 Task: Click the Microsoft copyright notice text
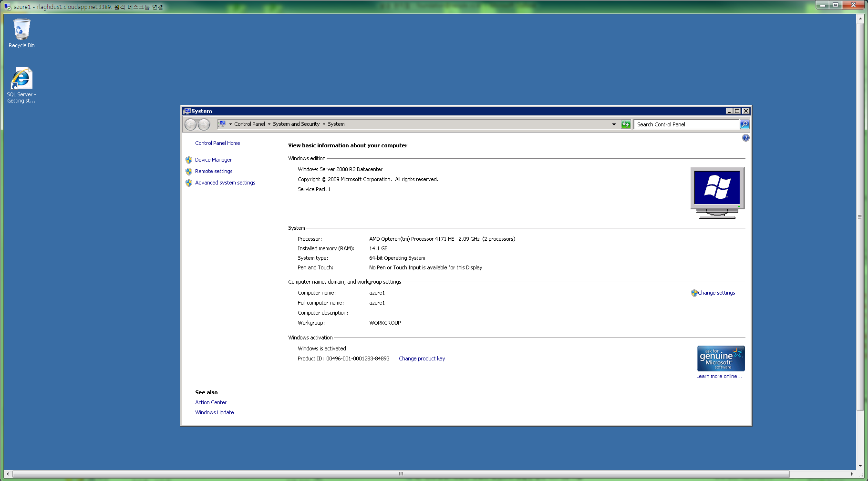(368, 179)
